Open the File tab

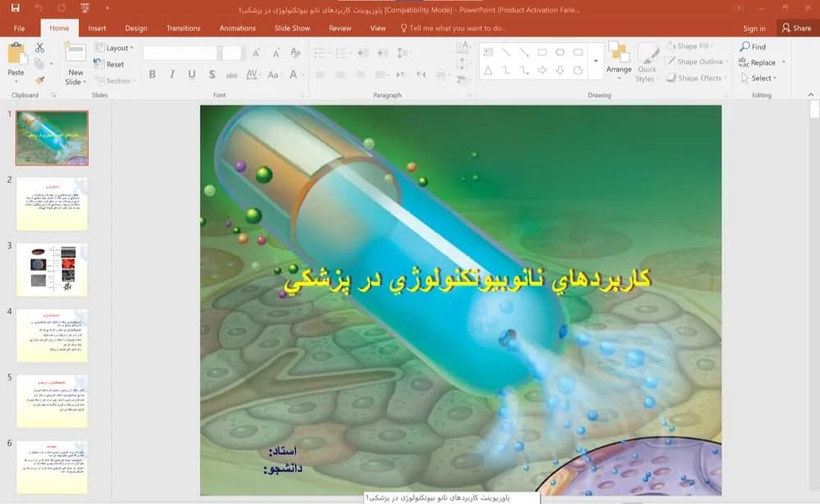tap(20, 28)
